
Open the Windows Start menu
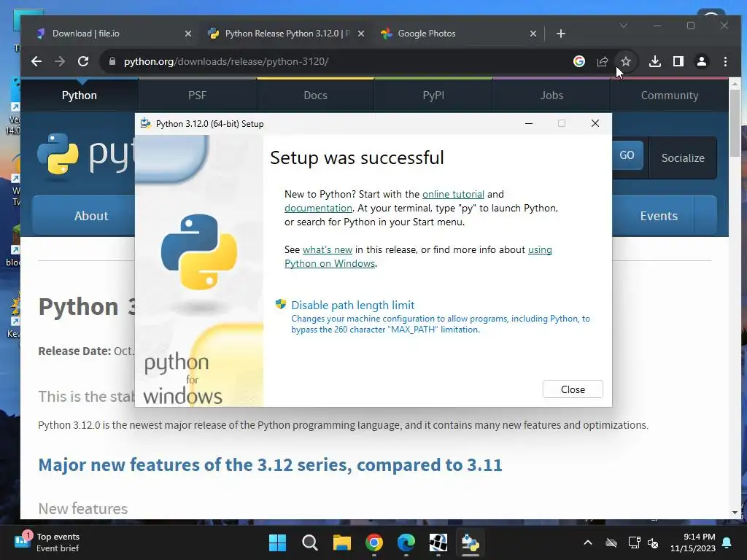277,542
